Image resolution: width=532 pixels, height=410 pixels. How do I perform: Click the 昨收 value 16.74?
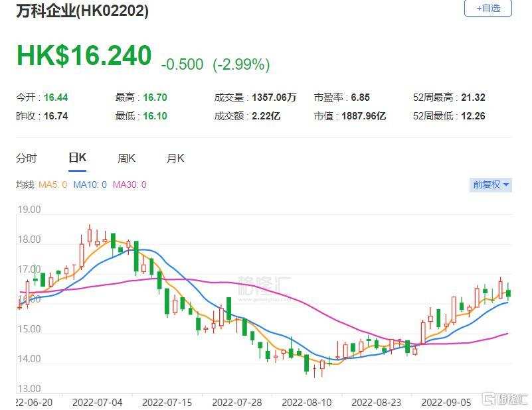tap(56, 116)
